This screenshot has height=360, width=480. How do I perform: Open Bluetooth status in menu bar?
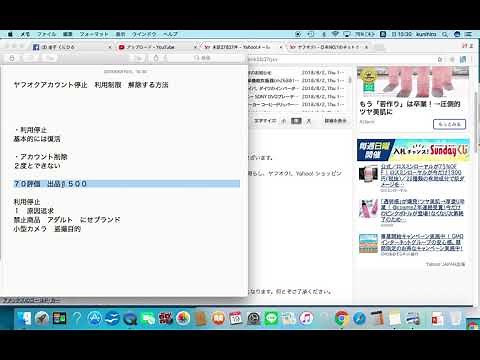pyautogui.click(x=324, y=34)
